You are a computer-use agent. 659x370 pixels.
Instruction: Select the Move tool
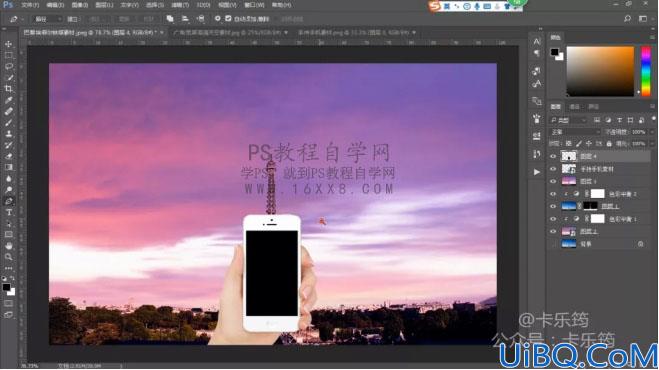coord(8,44)
